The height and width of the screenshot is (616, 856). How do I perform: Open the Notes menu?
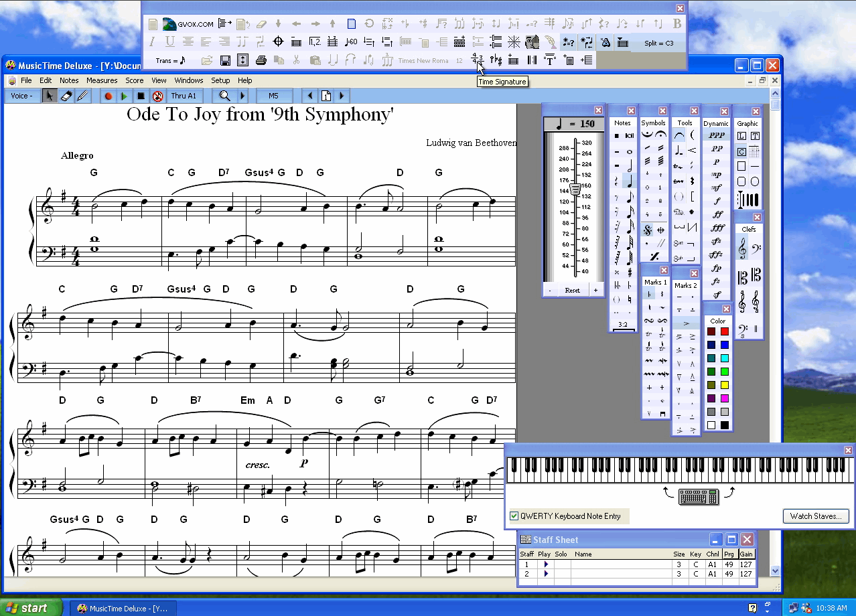click(69, 80)
